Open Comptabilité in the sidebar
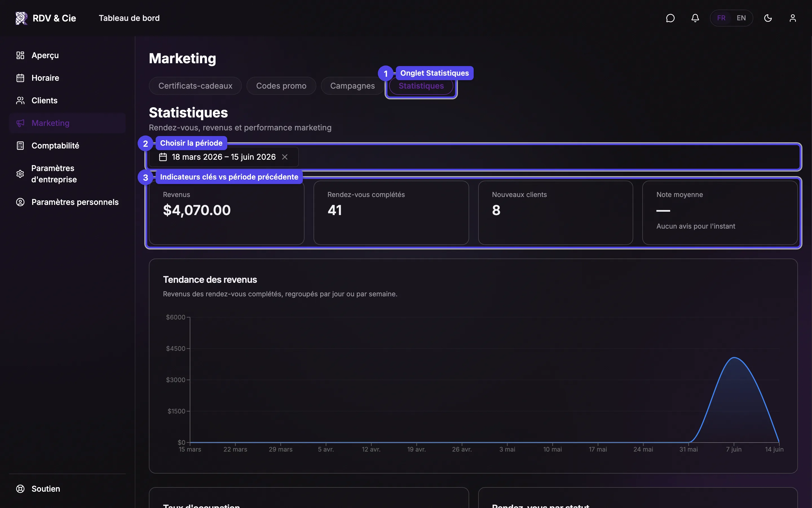Image resolution: width=812 pixels, height=508 pixels. pos(67,145)
